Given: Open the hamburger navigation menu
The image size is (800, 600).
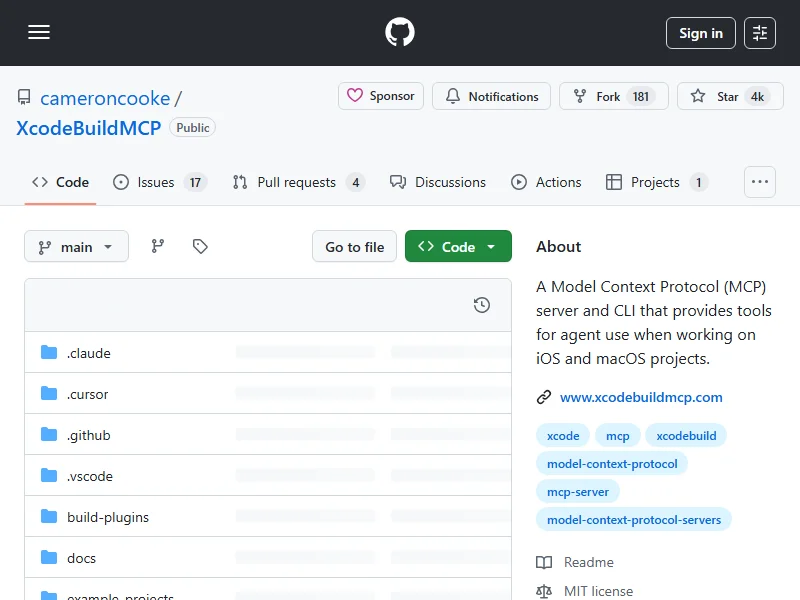Looking at the screenshot, I should click(x=39, y=33).
